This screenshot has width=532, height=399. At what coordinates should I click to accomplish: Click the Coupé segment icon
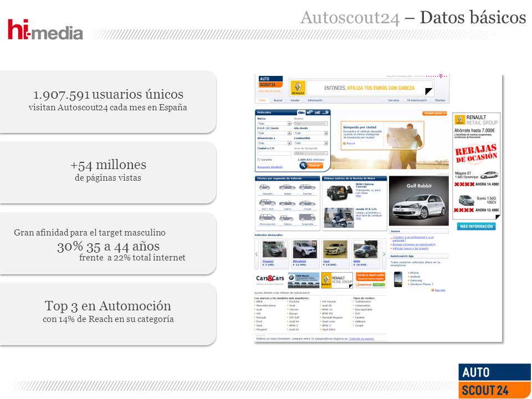pyautogui.click(x=308, y=204)
